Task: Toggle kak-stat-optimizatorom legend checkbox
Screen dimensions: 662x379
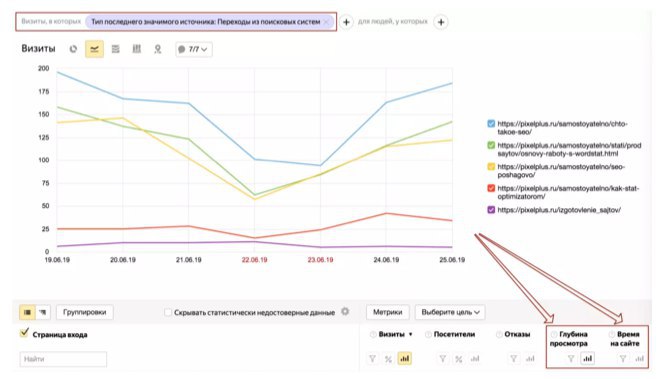Action: point(491,188)
